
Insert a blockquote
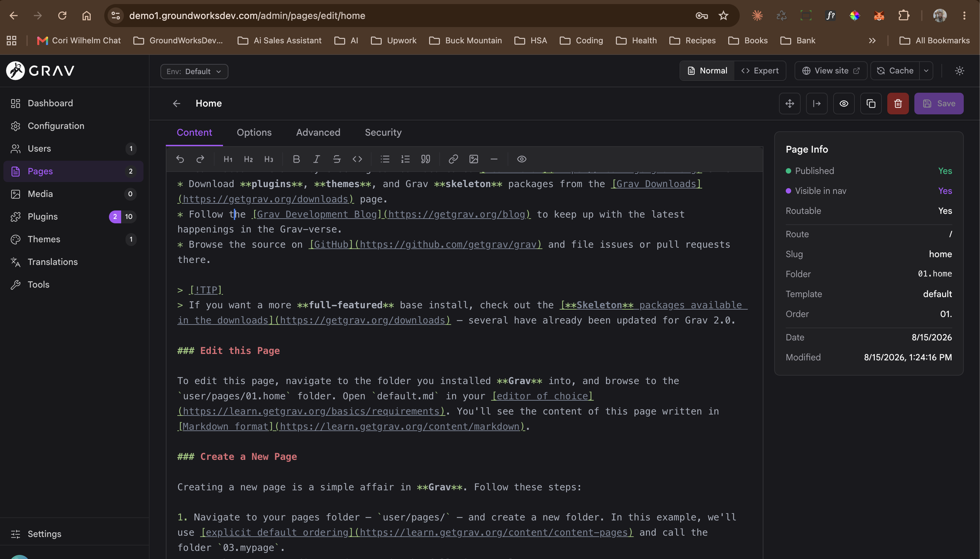426,159
